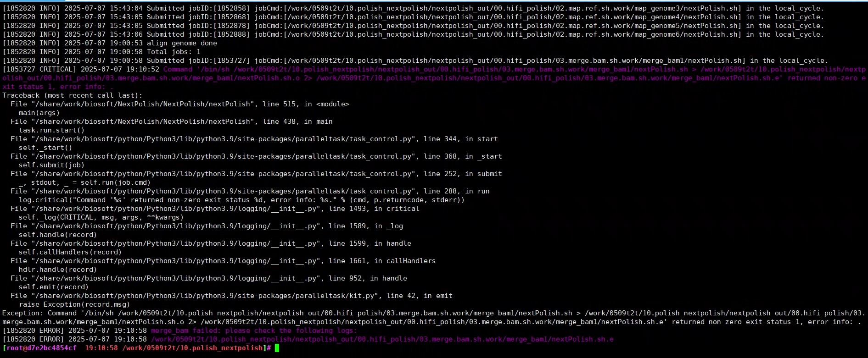
Task: Click the '[1853727 CRITICAL]' log prefix
Action: (x=39, y=69)
